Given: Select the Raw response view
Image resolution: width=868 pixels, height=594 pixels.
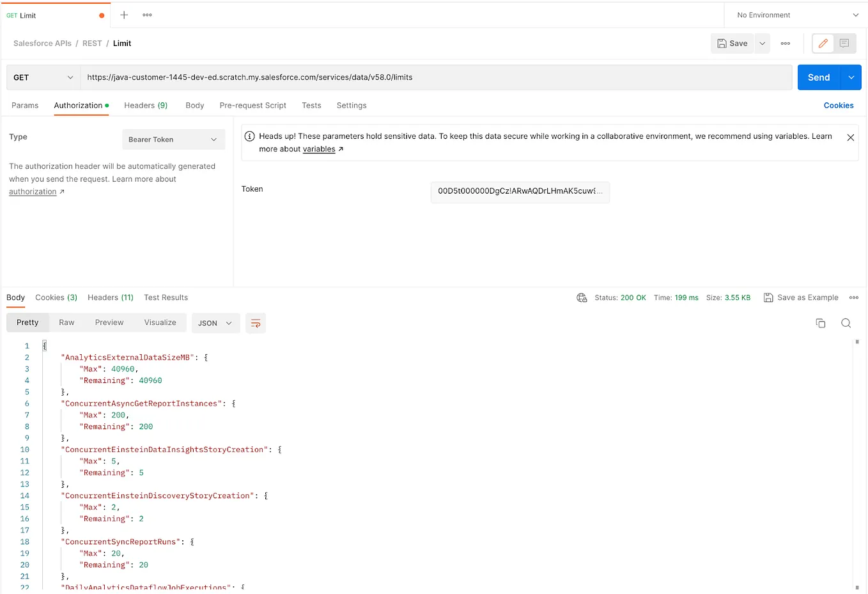Looking at the screenshot, I should 66,322.
